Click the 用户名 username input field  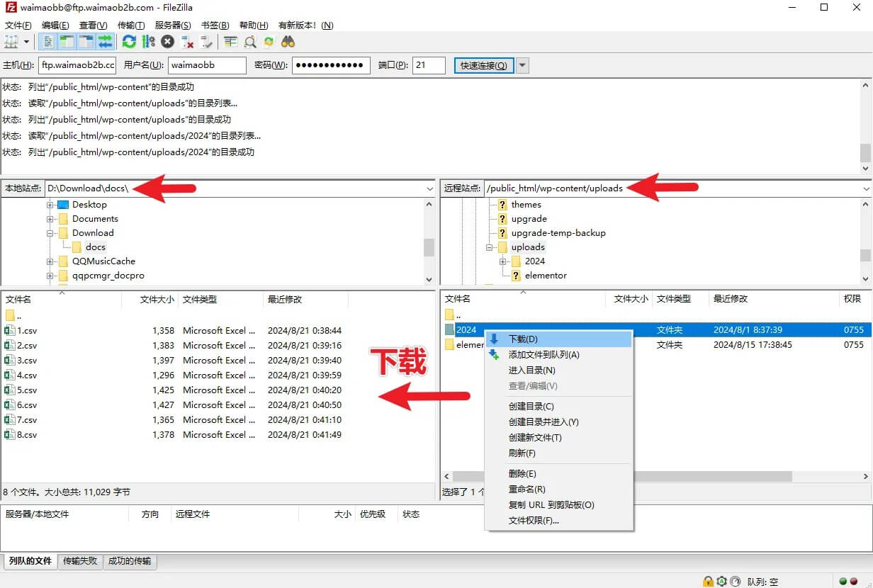click(x=207, y=65)
